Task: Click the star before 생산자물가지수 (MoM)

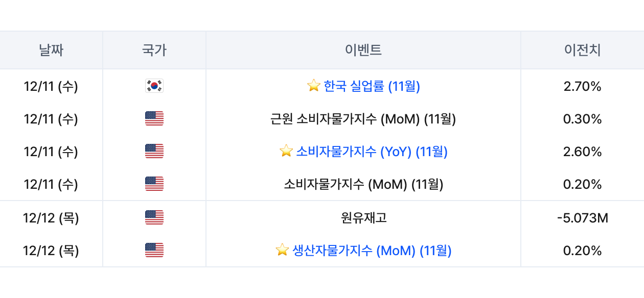Action: coord(282,251)
